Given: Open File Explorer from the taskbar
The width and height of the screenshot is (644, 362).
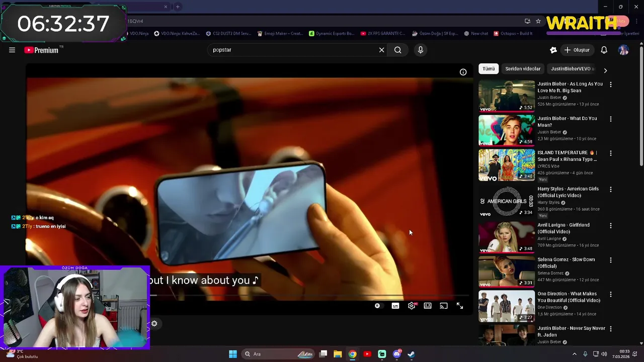Looking at the screenshot, I should (x=338, y=354).
